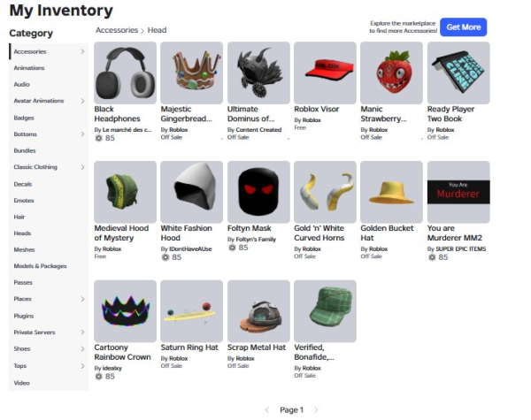
Task: Open the Models & Packages category
Action: [40, 266]
